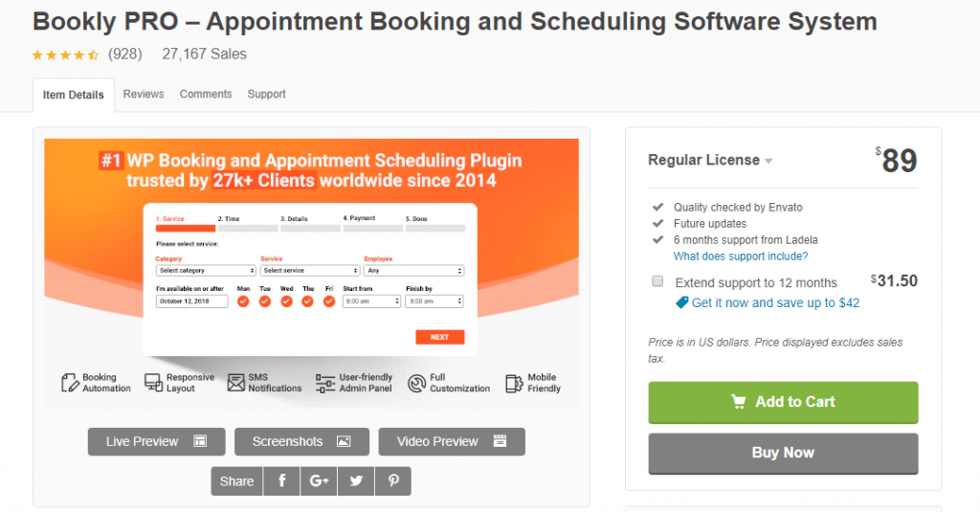Click the star rating icons

click(65, 55)
